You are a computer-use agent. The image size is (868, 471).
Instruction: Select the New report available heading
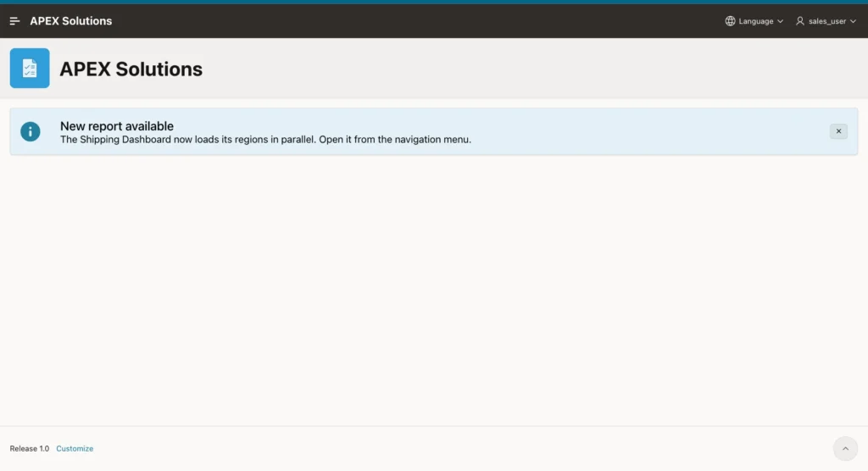click(117, 126)
